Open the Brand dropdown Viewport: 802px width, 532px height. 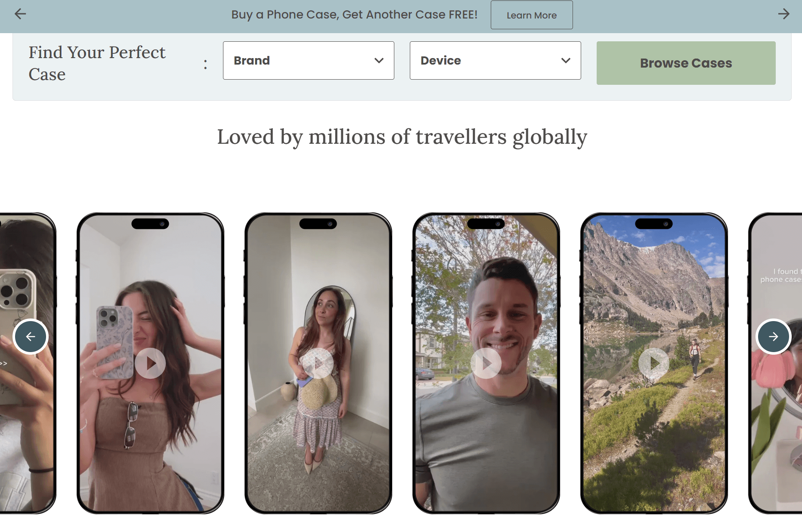coord(308,61)
